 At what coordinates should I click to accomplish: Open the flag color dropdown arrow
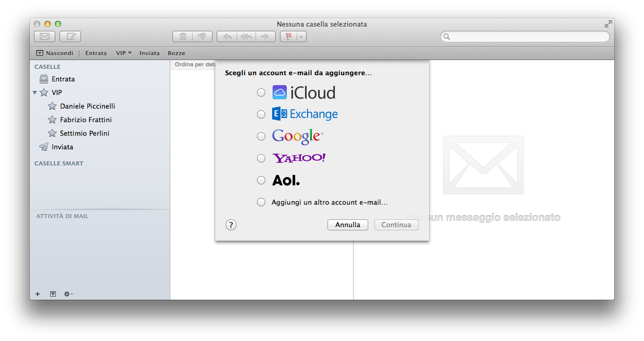click(301, 37)
